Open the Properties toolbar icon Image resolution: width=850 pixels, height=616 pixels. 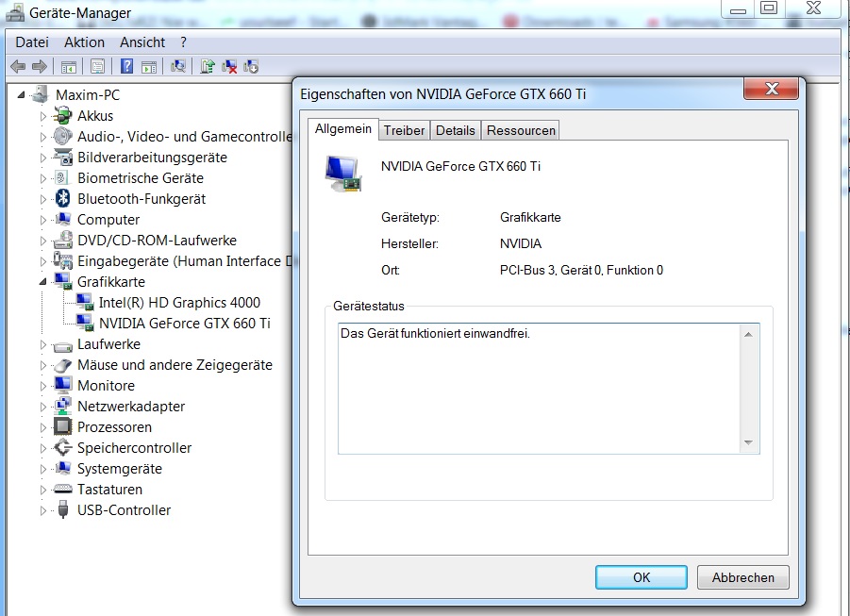pos(97,67)
